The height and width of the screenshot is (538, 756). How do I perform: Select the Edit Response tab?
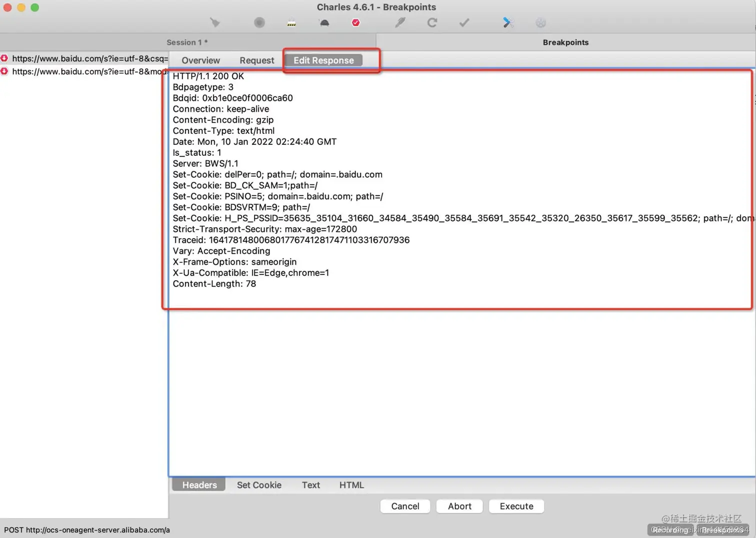point(323,60)
